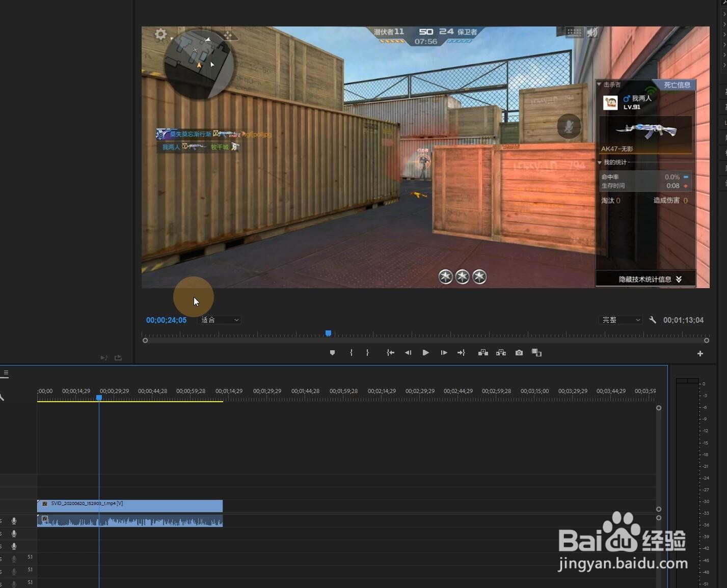Click ruler at 00;00;14;29

pyautogui.click(x=76, y=391)
